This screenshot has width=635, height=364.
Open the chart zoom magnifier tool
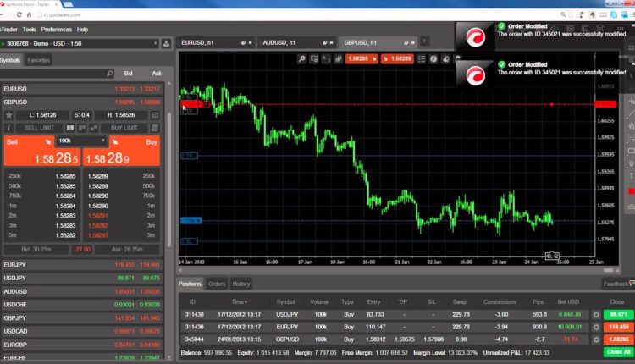click(302, 59)
